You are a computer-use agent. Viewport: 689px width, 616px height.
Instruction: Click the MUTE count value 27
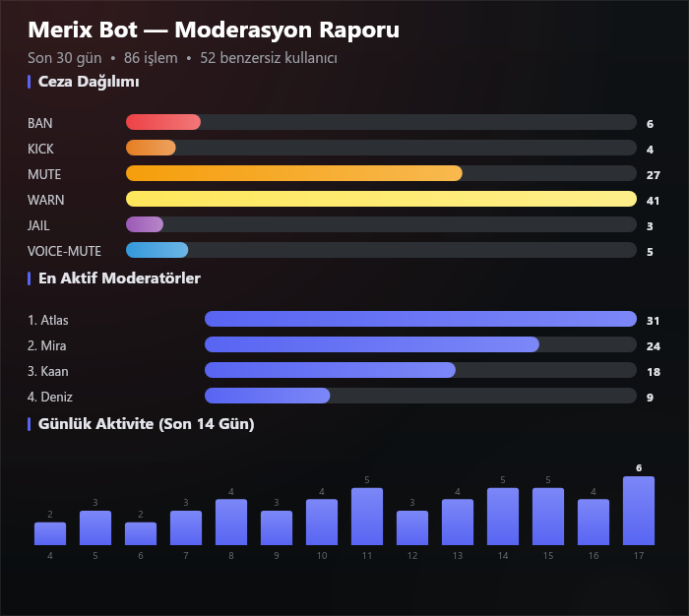(654, 175)
